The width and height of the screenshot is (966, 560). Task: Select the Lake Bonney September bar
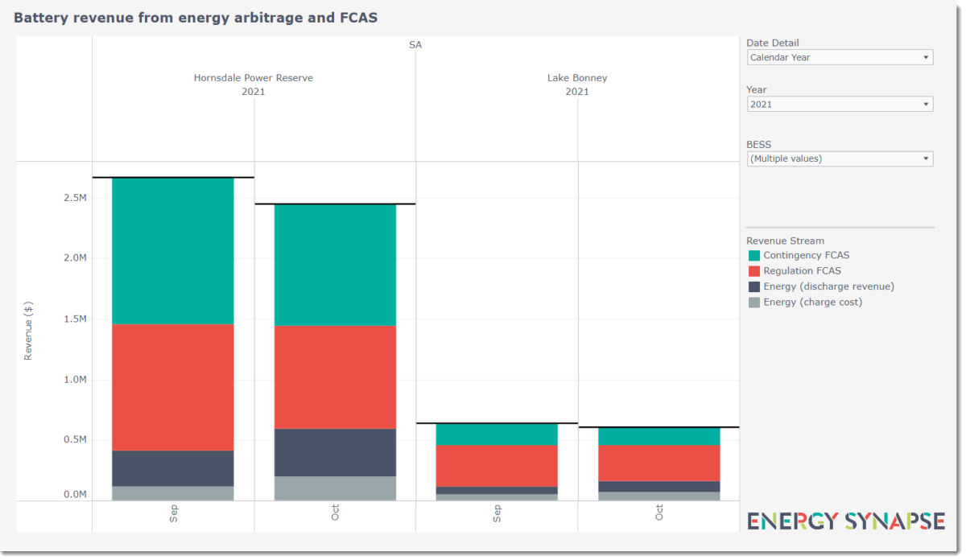coord(496,463)
